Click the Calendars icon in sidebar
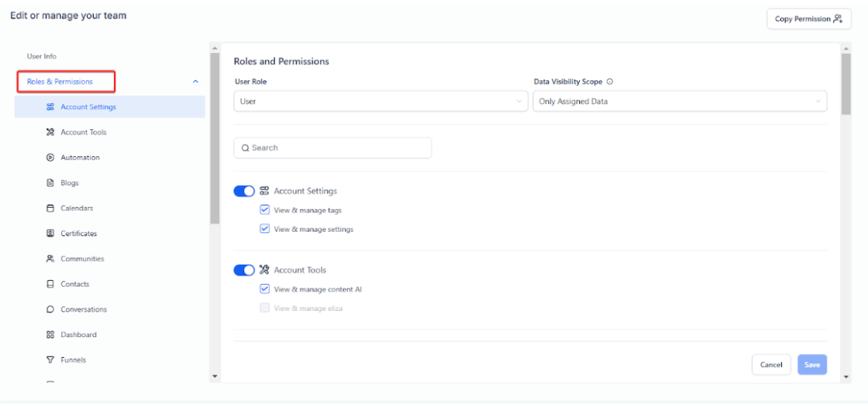Viewport: 868px width, 407px height. pos(50,209)
